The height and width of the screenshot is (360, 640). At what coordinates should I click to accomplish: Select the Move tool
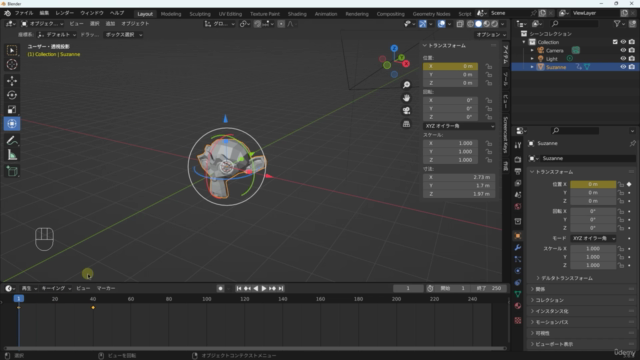click(x=12, y=80)
